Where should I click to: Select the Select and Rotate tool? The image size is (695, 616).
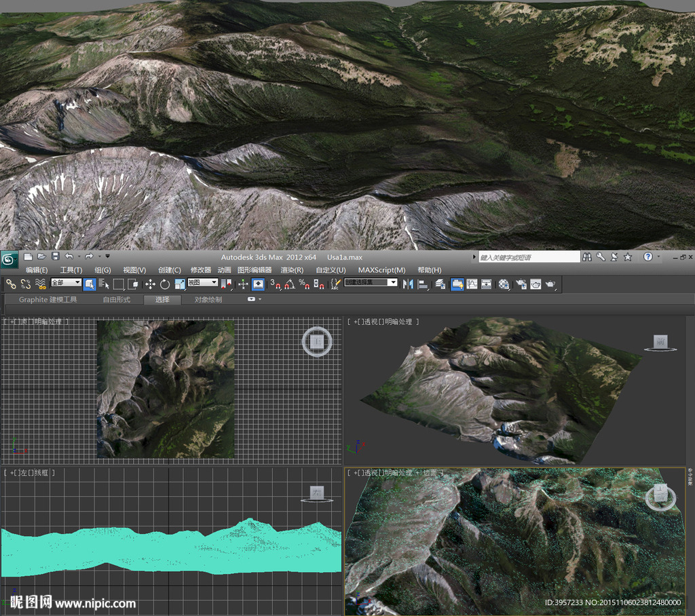pos(164,284)
